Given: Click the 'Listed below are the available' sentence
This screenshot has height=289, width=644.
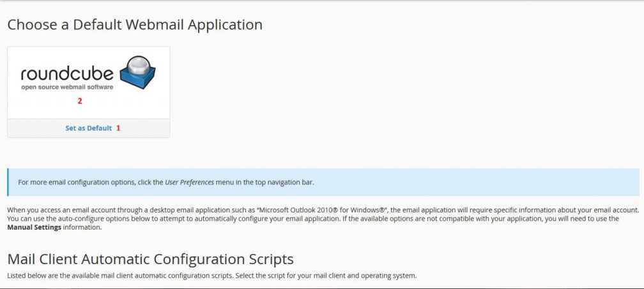Looking at the screenshot, I should (212, 276).
